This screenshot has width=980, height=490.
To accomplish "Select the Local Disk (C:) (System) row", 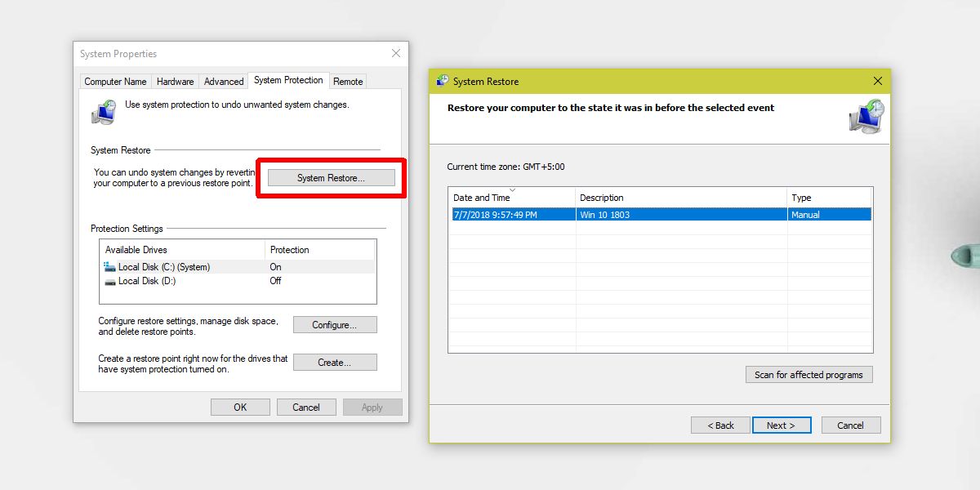I will (238, 267).
